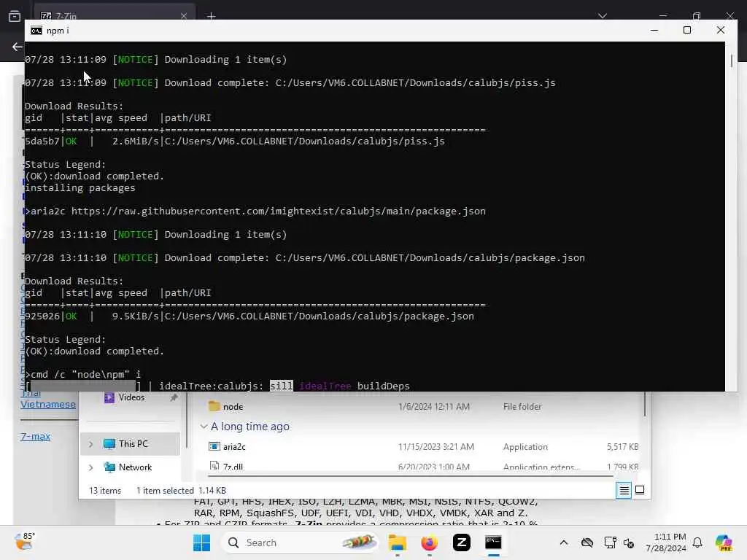Click the '1 item selected 1.14 KB' status
This screenshot has width=747, height=560.
[181, 491]
